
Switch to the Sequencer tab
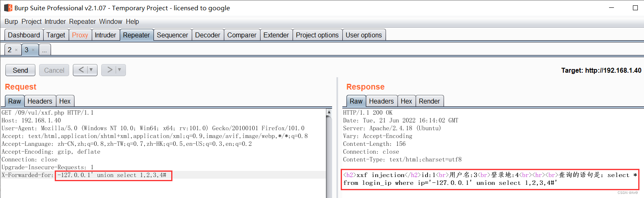172,35
